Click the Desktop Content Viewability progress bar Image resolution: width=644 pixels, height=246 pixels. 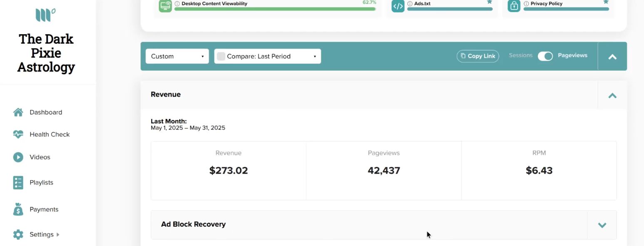point(275,9)
